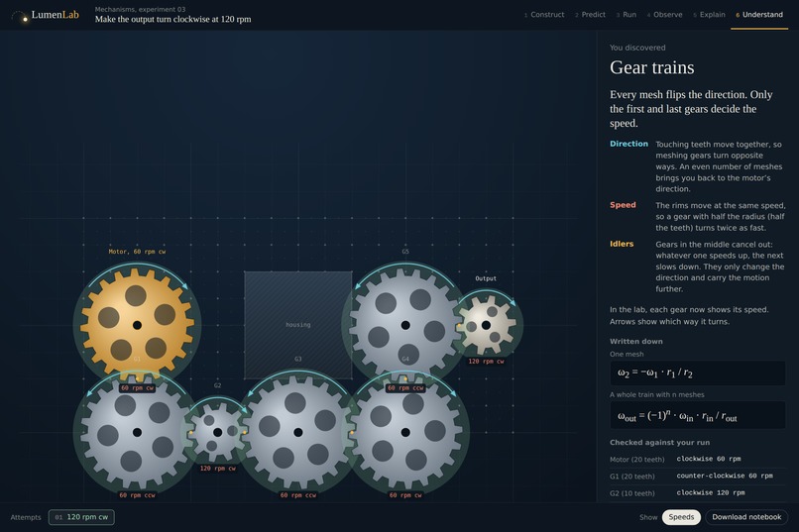
Task: Select gear G1 below the motor
Action: (137, 432)
